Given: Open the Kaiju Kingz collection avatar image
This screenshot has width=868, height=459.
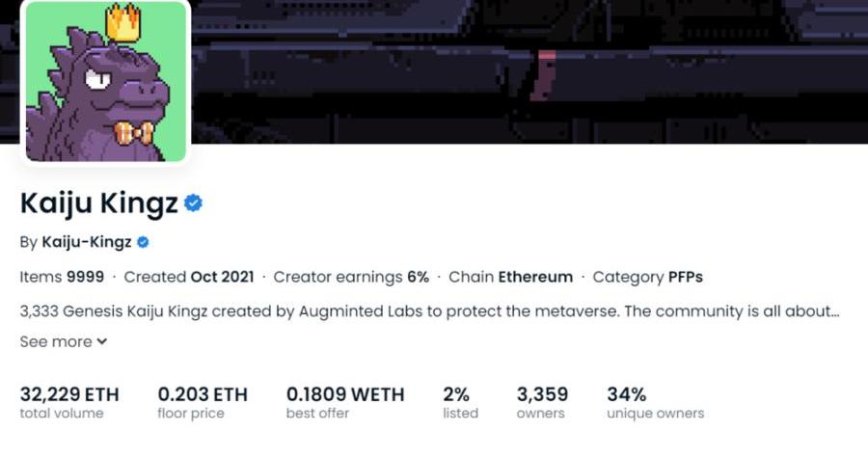Looking at the screenshot, I should (105, 81).
